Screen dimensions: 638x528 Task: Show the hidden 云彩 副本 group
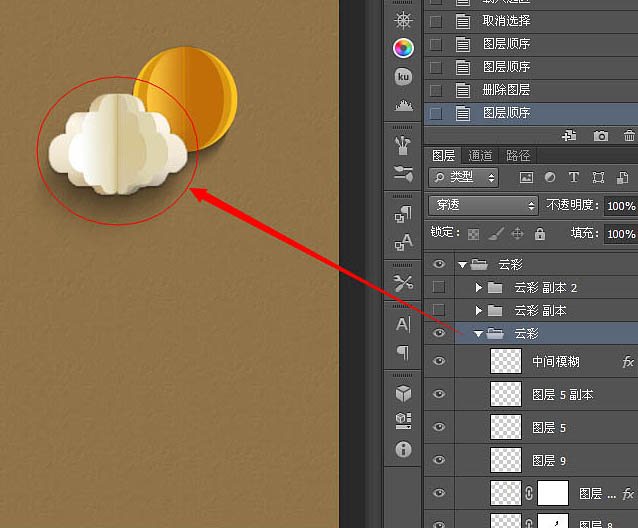point(439,310)
